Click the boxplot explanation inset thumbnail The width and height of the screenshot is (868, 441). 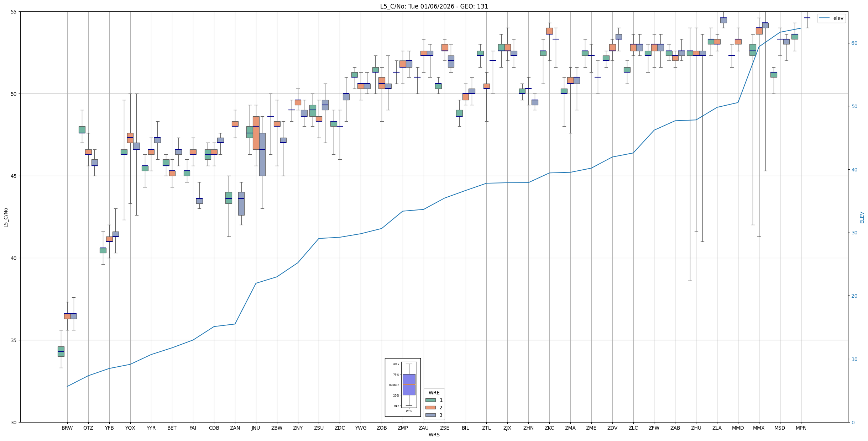point(403,387)
